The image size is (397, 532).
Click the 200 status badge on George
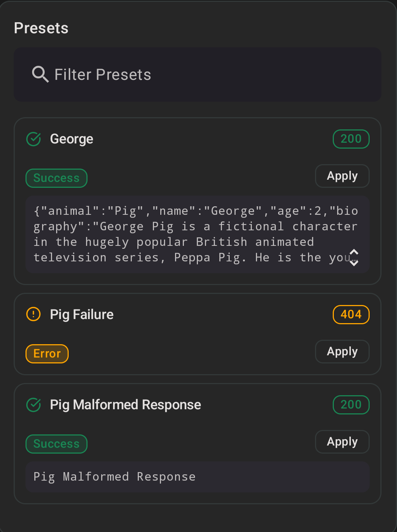point(351,139)
